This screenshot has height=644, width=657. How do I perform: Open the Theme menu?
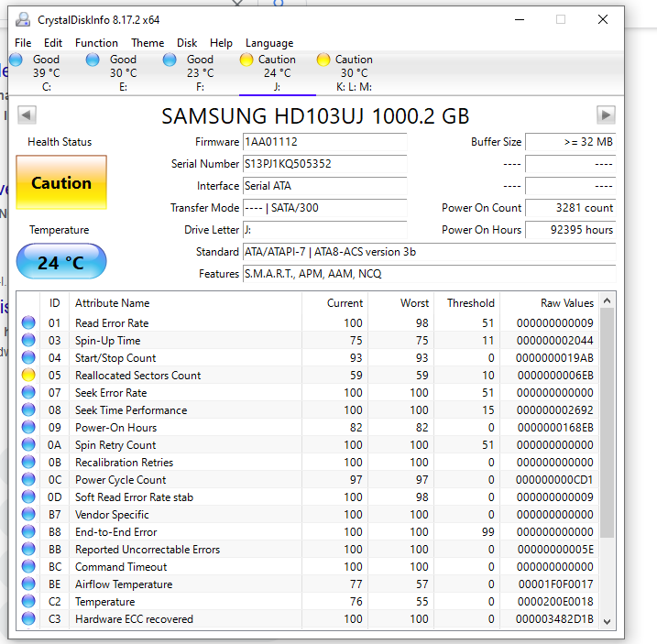point(148,43)
